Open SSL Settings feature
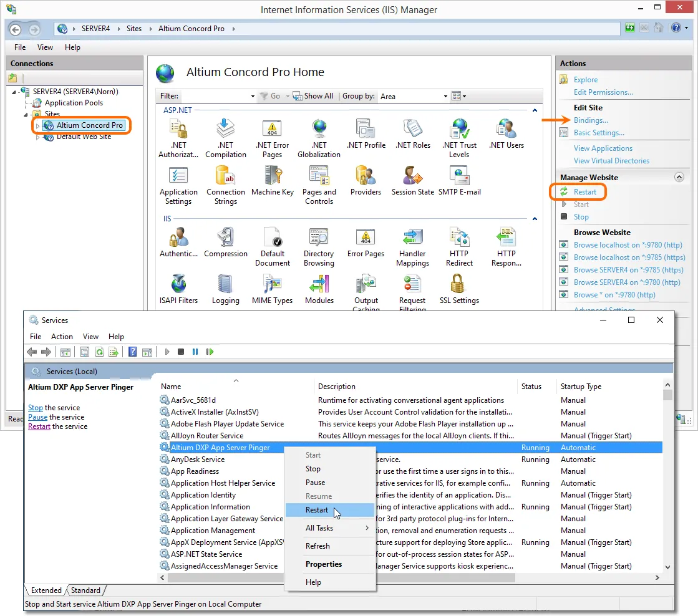Image resolution: width=698 pixels, height=616 pixels. point(459,289)
